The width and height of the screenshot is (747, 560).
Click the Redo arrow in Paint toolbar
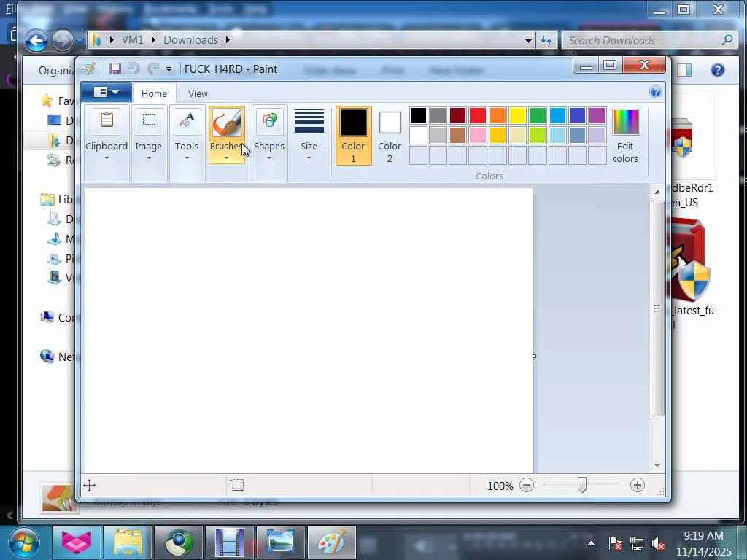[153, 69]
